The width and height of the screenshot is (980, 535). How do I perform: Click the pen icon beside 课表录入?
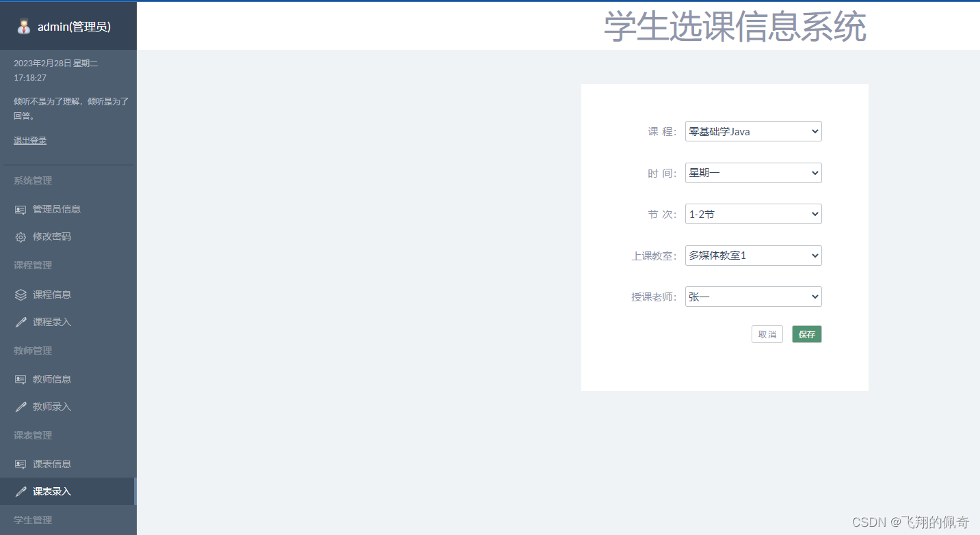point(21,491)
